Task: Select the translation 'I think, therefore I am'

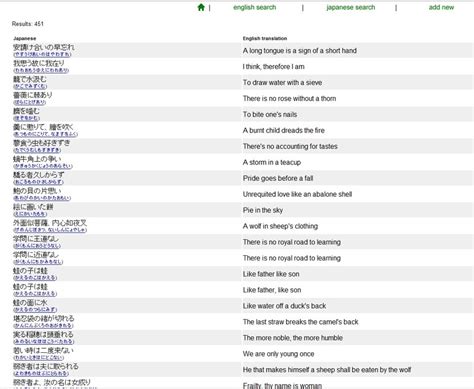Action: (274, 67)
